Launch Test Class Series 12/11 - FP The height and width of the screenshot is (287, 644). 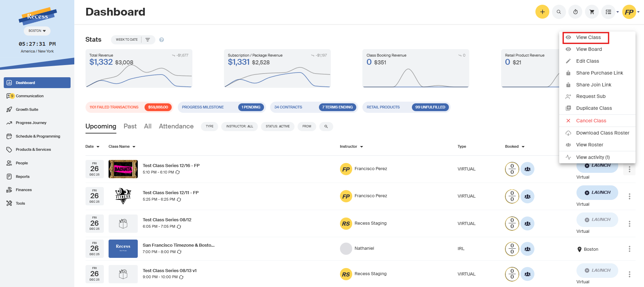click(597, 192)
